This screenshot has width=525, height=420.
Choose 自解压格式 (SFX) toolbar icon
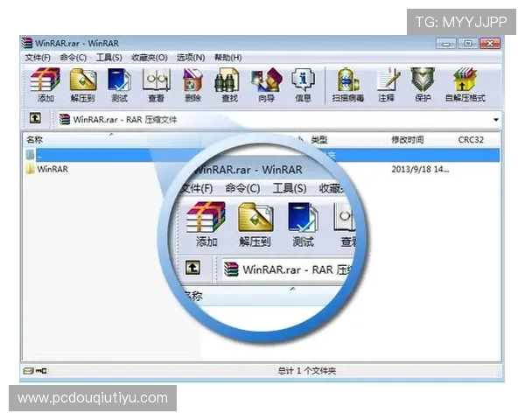(x=465, y=83)
